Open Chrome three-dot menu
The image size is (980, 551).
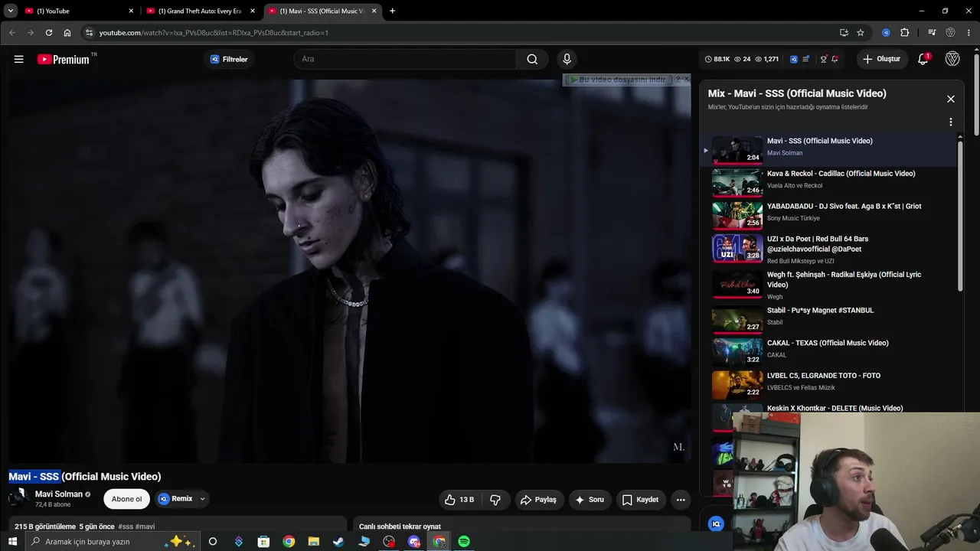tap(969, 33)
